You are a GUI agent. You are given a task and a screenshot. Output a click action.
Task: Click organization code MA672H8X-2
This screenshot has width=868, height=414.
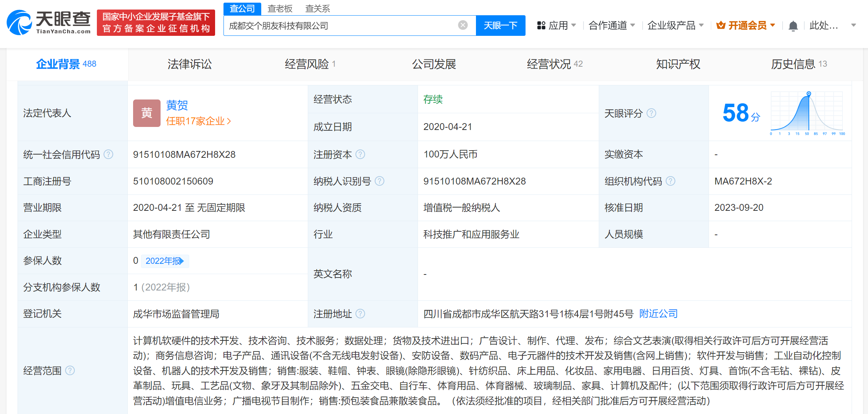point(743,181)
